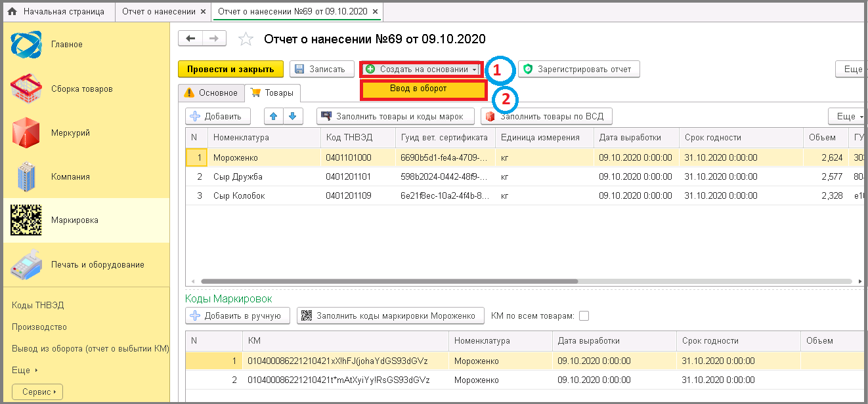Click the КМ column header

(x=345, y=341)
